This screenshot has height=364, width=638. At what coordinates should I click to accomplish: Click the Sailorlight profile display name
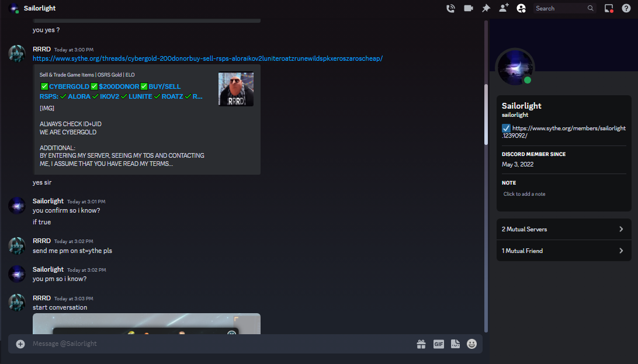pyautogui.click(x=522, y=106)
